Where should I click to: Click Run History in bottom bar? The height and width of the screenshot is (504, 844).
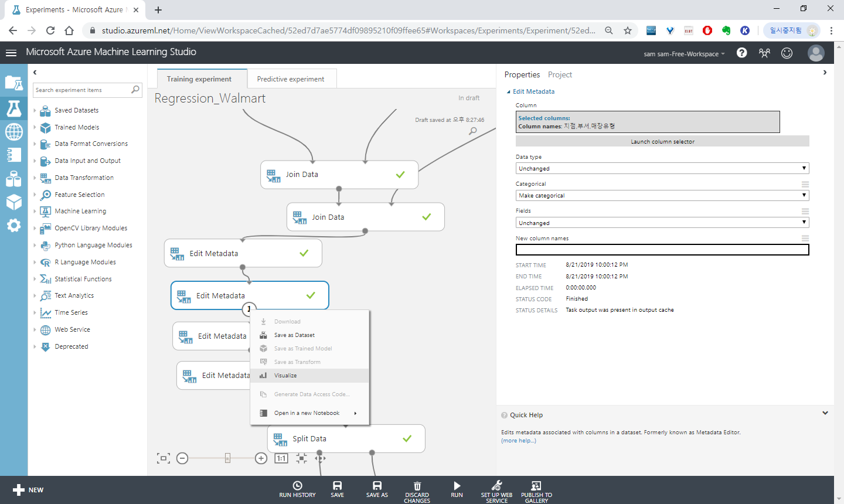point(297,489)
